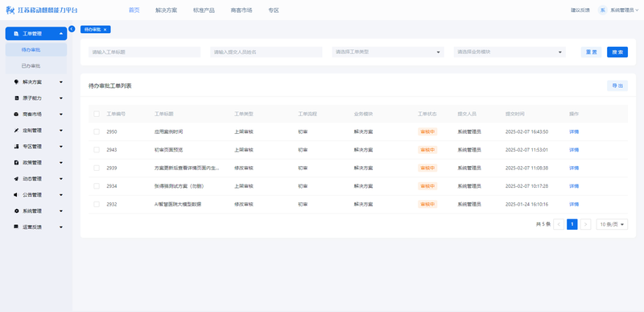Viewport: 644px width, 312px height.
Task: Check the box for work order 2950
Action: click(97, 132)
